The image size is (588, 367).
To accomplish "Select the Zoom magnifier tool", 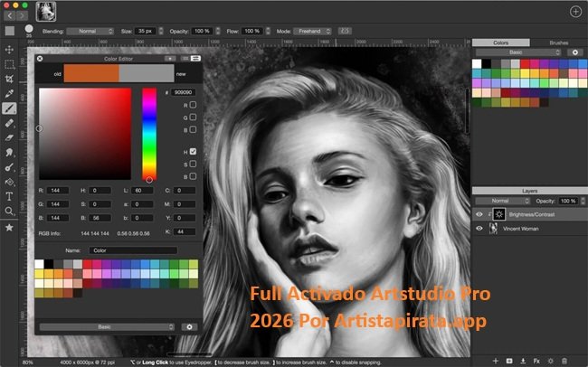I will pyautogui.click(x=9, y=211).
